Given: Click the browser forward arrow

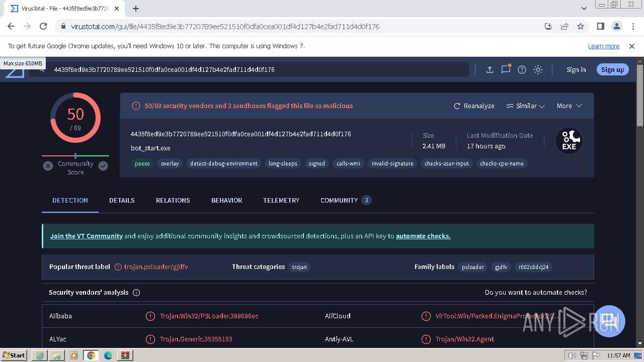Looking at the screenshot, I should pos(27,26).
